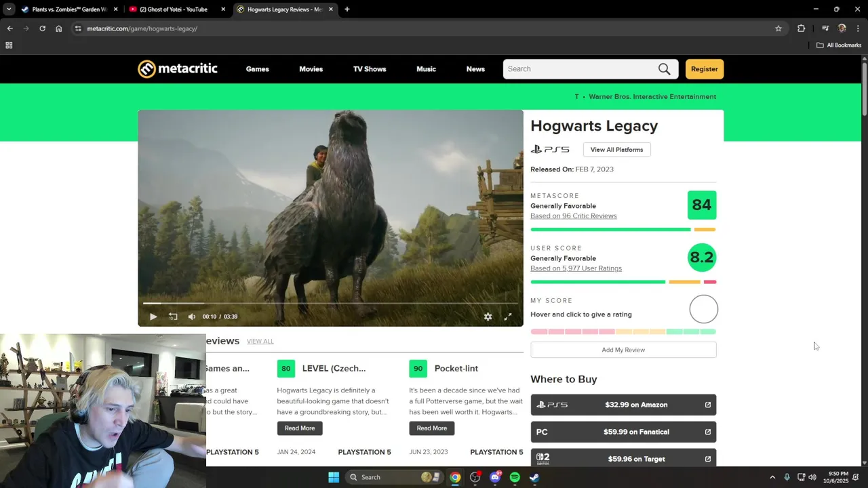The height and width of the screenshot is (488, 868).
Task: Click View All Platforms button
Action: coord(616,150)
